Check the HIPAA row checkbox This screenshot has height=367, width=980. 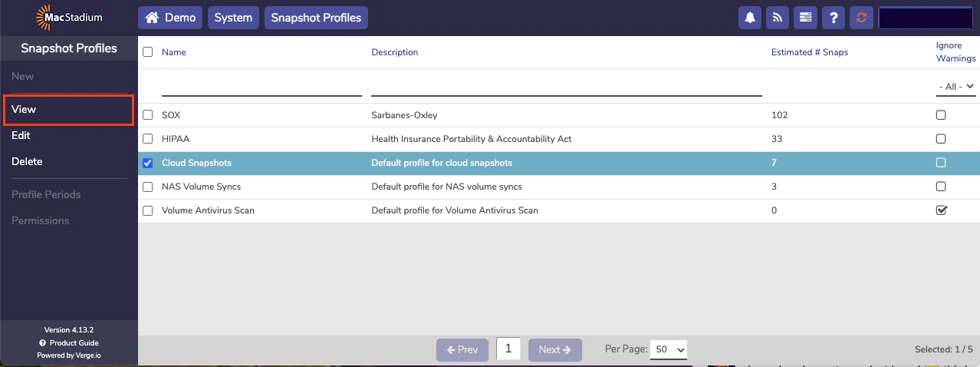pos(148,139)
